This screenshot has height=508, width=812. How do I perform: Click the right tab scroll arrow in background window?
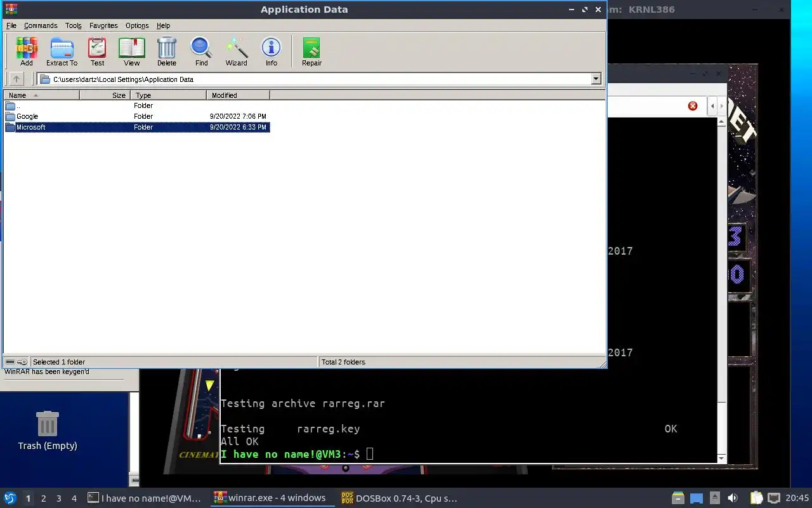click(x=721, y=105)
